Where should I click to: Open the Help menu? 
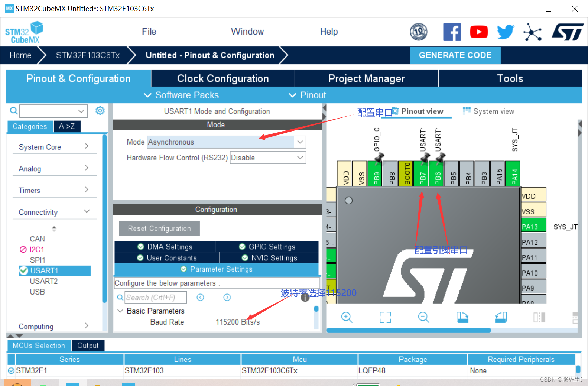coord(329,32)
